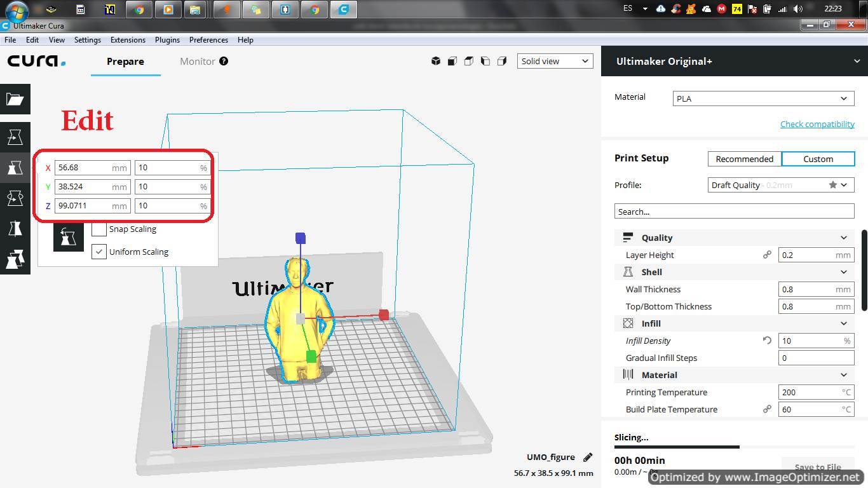Switch camera to front view icon
The width and height of the screenshot is (868, 488).
[452, 61]
